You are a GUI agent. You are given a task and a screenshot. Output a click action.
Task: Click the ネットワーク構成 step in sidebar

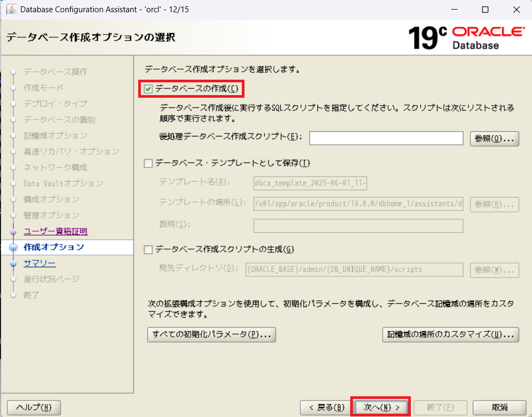(55, 167)
